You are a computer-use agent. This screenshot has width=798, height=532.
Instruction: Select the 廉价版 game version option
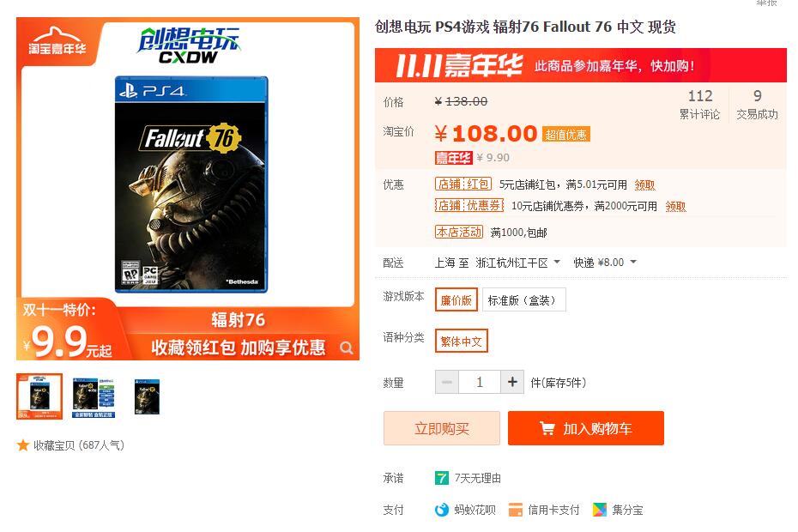(456, 299)
